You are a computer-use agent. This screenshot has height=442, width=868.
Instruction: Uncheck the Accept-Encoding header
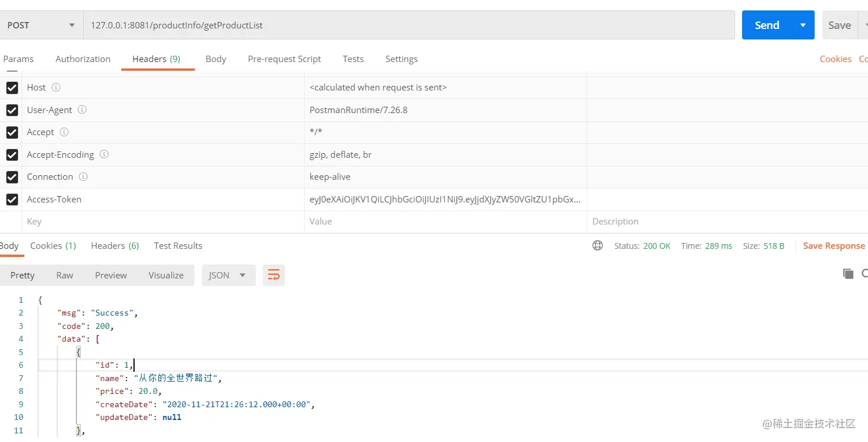[12, 155]
